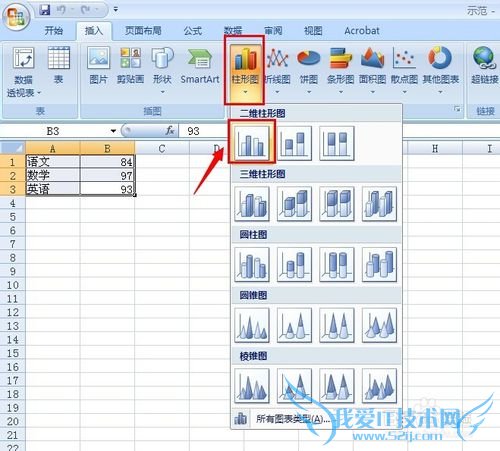The width and height of the screenshot is (500, 451).
Task: Click the Name Box showing B3
Action: tap(53, 131)
